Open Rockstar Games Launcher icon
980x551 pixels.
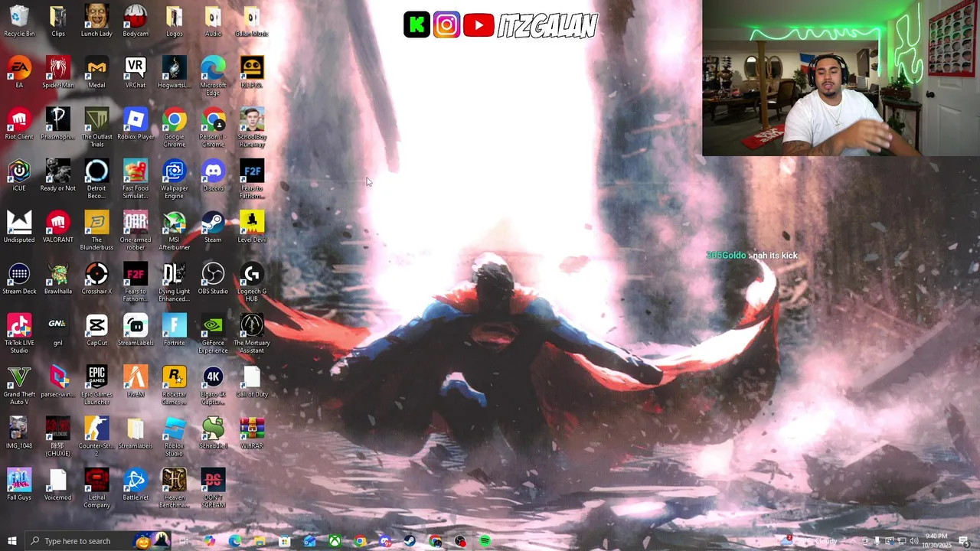[175, 384]
